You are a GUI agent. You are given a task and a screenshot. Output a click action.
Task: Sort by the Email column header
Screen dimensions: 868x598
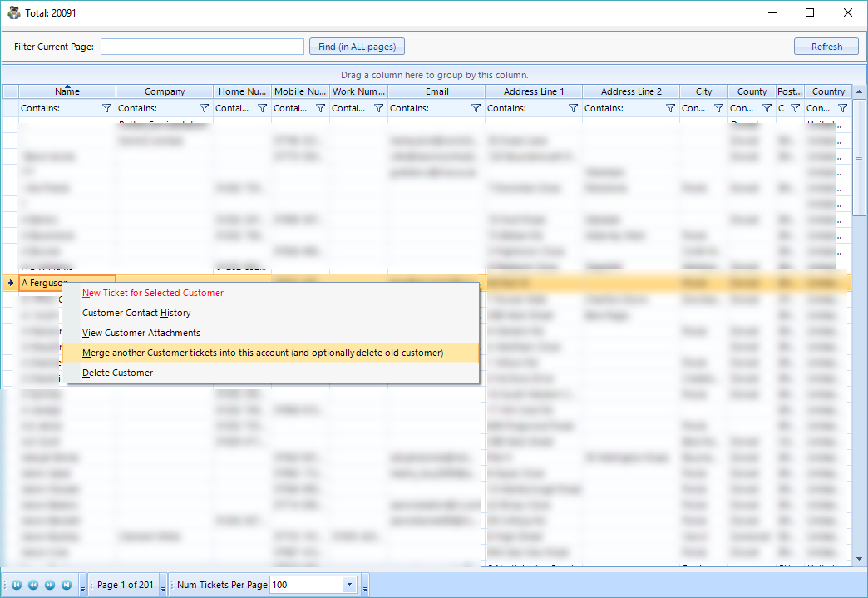tap(436, 91)
